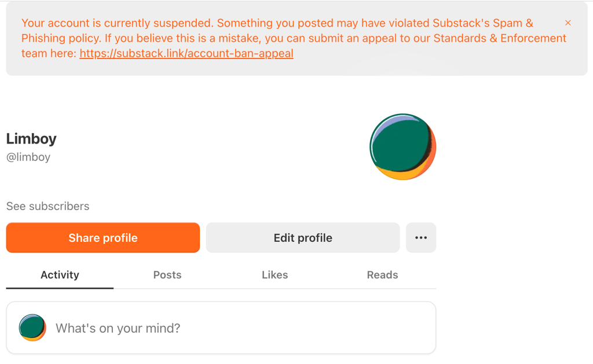Click the large Limboy profile avatar
593x364 pixels.
[x=402, y=146]
